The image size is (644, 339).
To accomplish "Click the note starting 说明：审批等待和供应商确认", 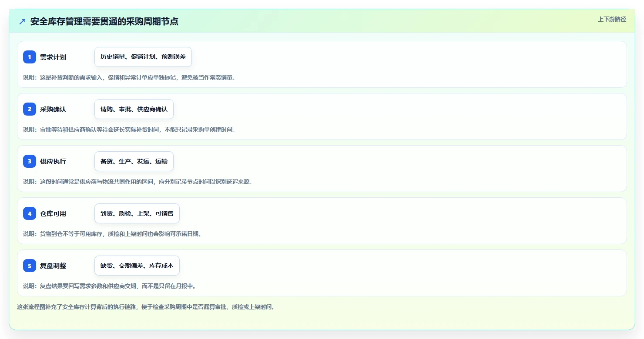I will pyautogui.click(x=129, y=130).
